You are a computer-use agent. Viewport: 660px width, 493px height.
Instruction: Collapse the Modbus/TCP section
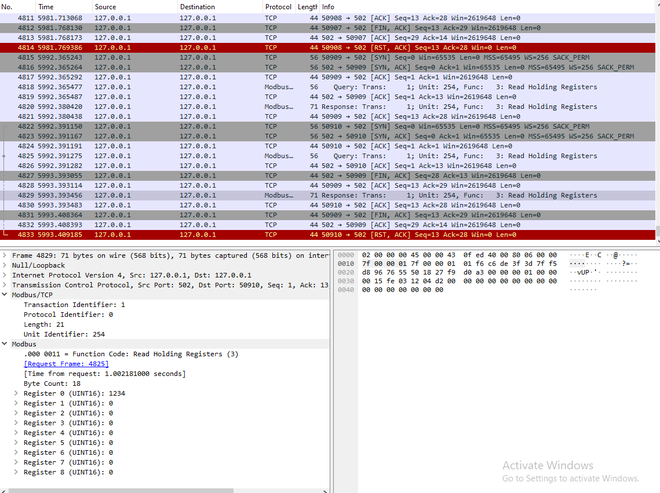point(5,295)
